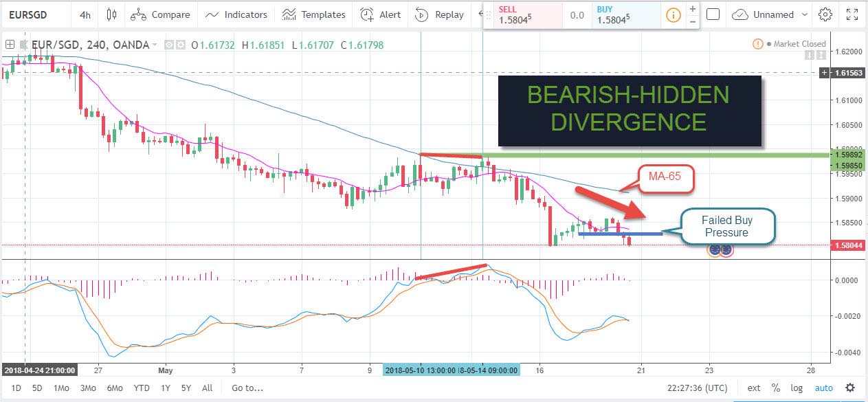868x402 pixels.
Task: Click the 1.59892 price level label
Action: [x=849, y=154]
